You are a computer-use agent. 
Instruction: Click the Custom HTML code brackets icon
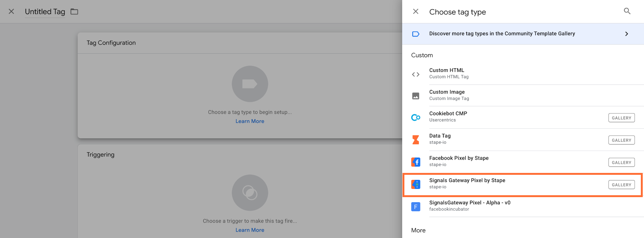pos(416,75)
